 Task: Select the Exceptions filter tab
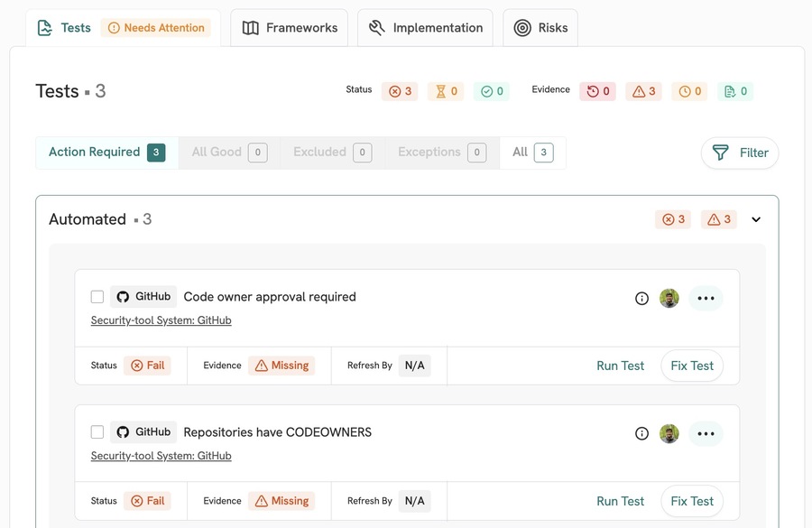click(x=442, y=153)
